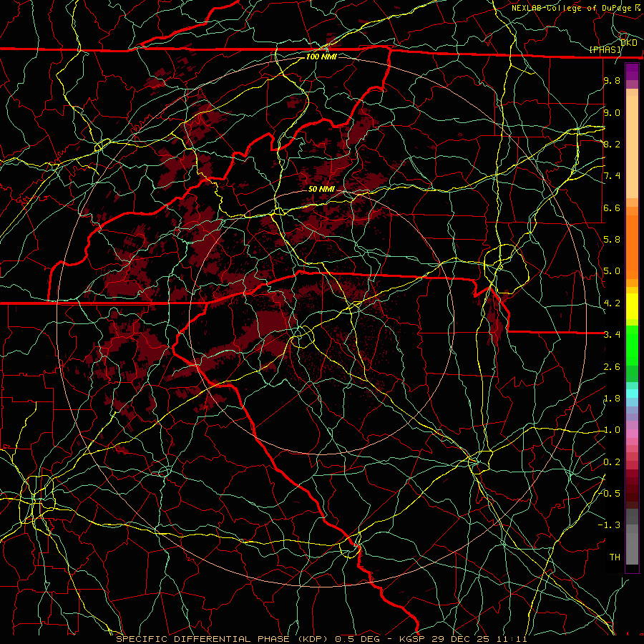
Task: Click the 0.2 value on the scale
Action: pos(612,462)
